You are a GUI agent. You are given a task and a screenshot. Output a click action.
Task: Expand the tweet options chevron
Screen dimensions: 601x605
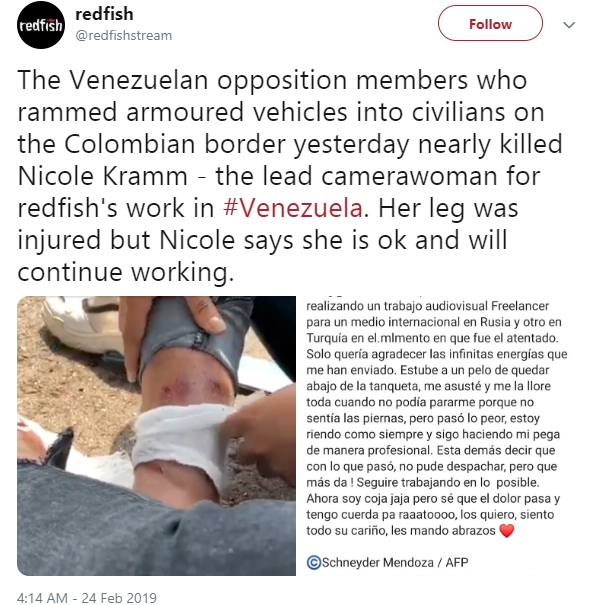[569, 25]
